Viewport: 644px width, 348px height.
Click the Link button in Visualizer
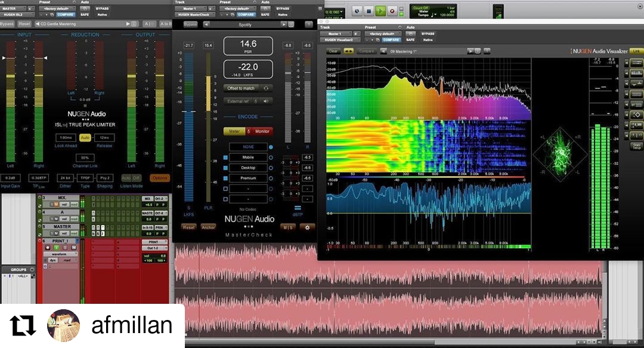[x=636, y=51]
